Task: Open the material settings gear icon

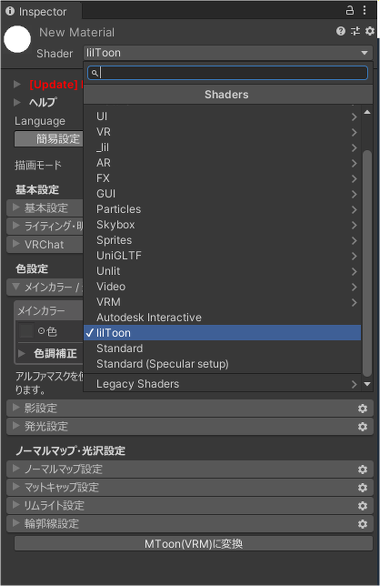Action: 370,31
